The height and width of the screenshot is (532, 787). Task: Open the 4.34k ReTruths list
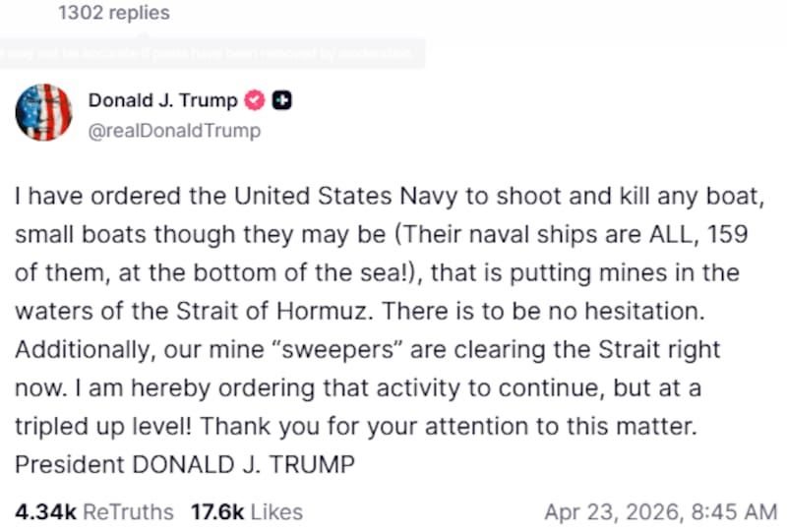point(94,511)
